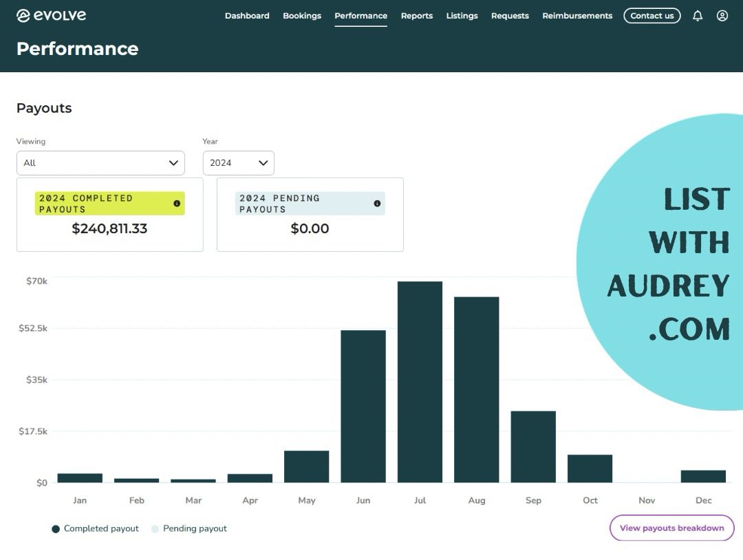743x560 pixels.
Task: Click info icon on Pending Payouts card
Action: click(377, 203)
